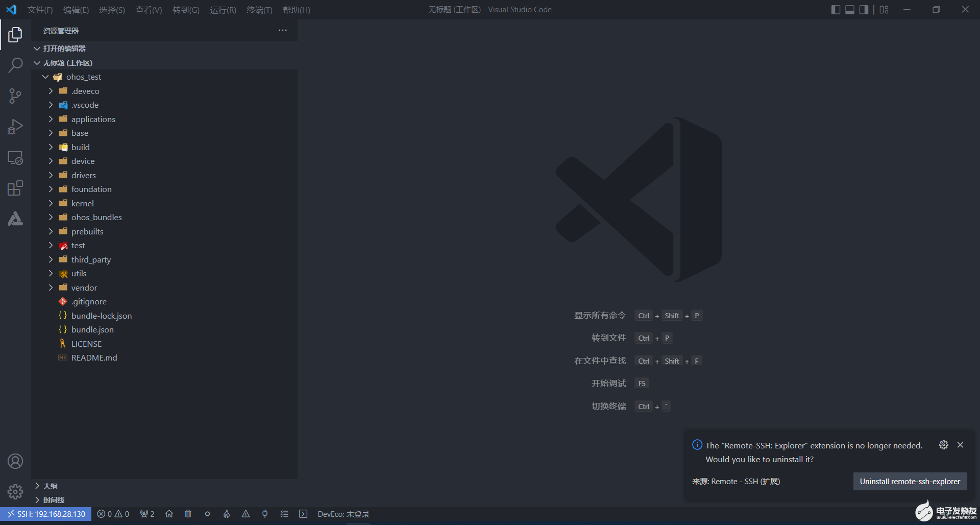The width and height of the screenshot is (980, 525).
Task: Open the 文件(F) menu
Action: pos(40,10)
